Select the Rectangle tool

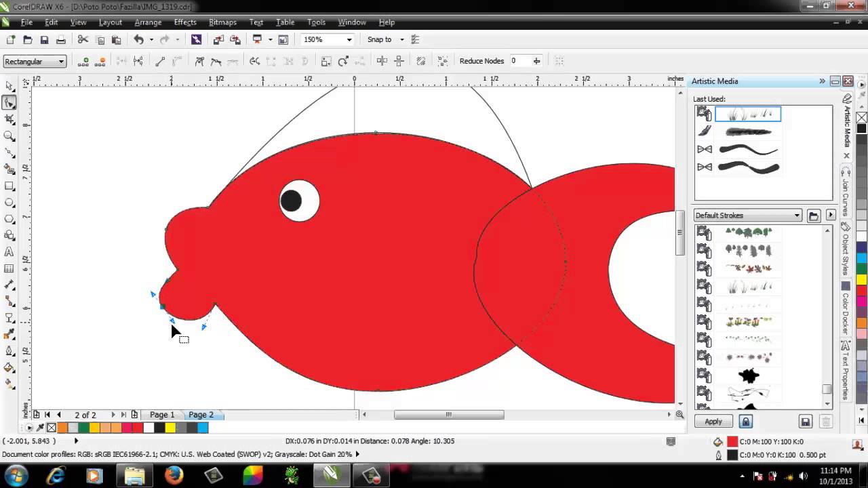click(9, 186)
